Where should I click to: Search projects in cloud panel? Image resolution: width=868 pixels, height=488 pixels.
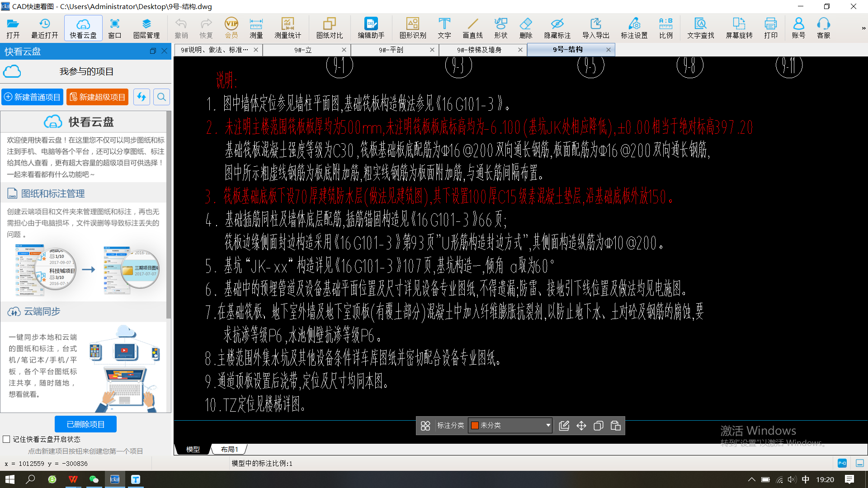[161, 97]
